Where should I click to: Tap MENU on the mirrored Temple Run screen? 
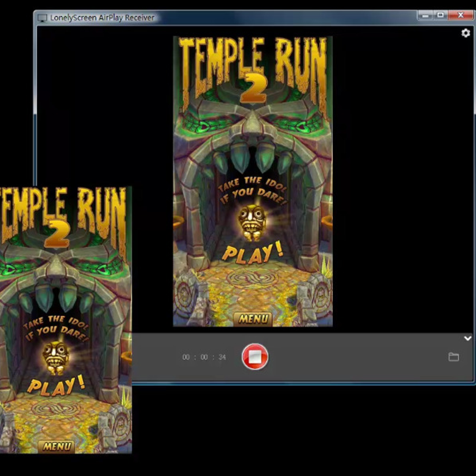(x=254, y=318)
